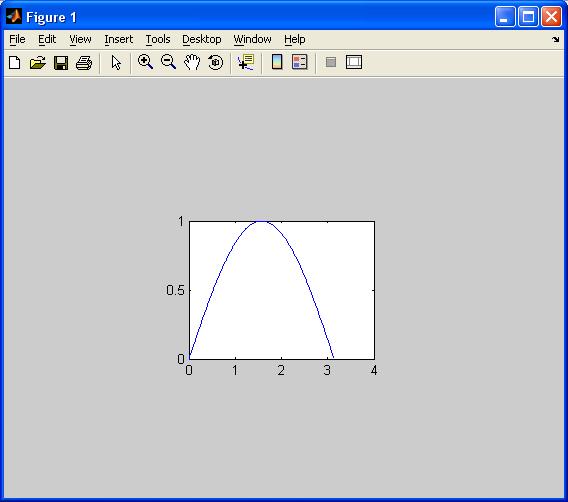This screenshot has width=568, height=502.
Task: Click the New Figure icon
Action: 14,62
